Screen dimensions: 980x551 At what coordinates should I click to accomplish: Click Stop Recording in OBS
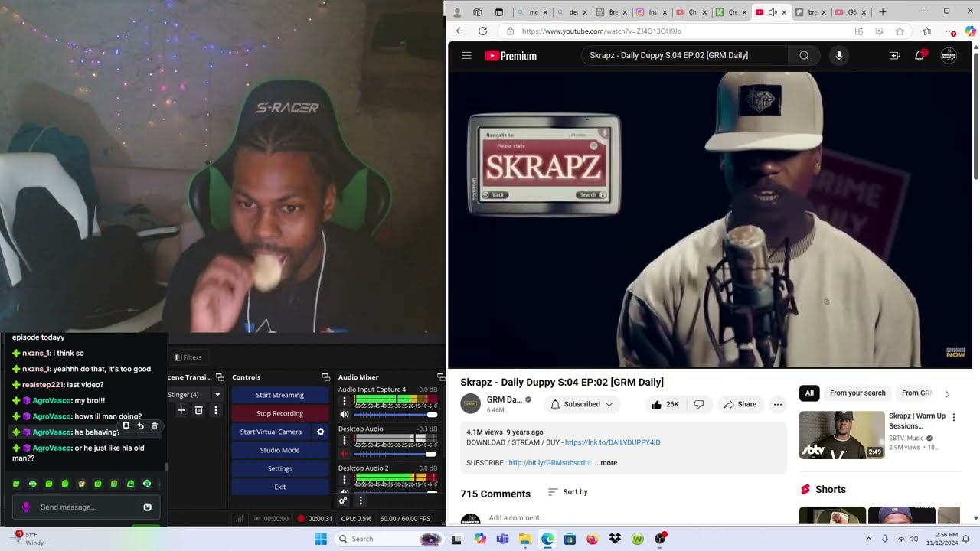pyautogui.click(x=279, y=413)
